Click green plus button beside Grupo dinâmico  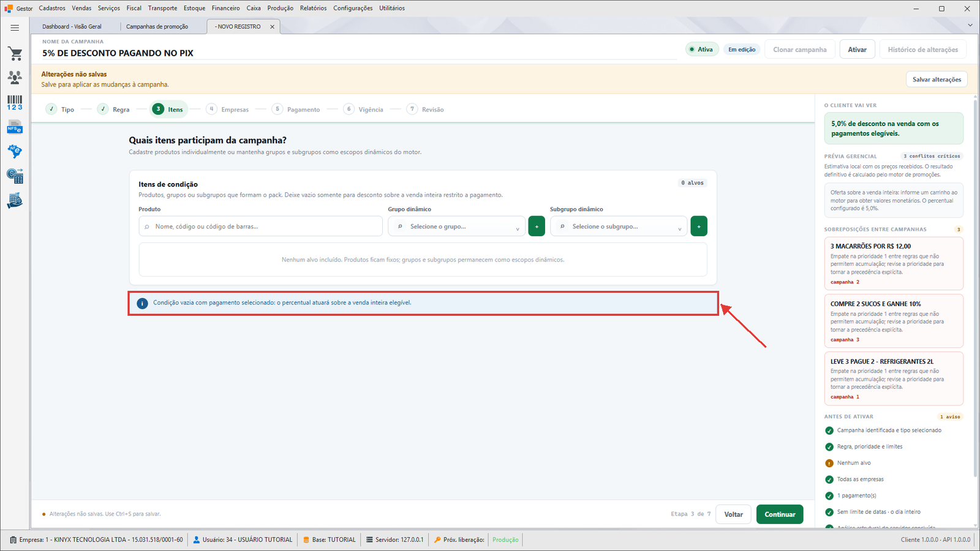point(537,226)
